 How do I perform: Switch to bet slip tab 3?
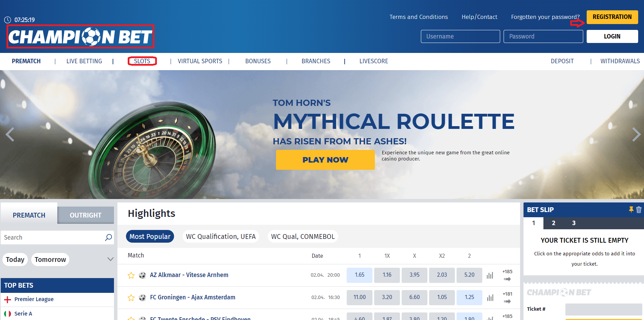[x=574, y=223]
